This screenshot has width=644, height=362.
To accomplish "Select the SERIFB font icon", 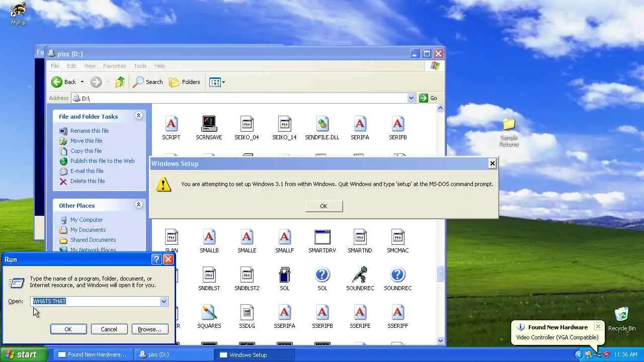I will point(397,124).
